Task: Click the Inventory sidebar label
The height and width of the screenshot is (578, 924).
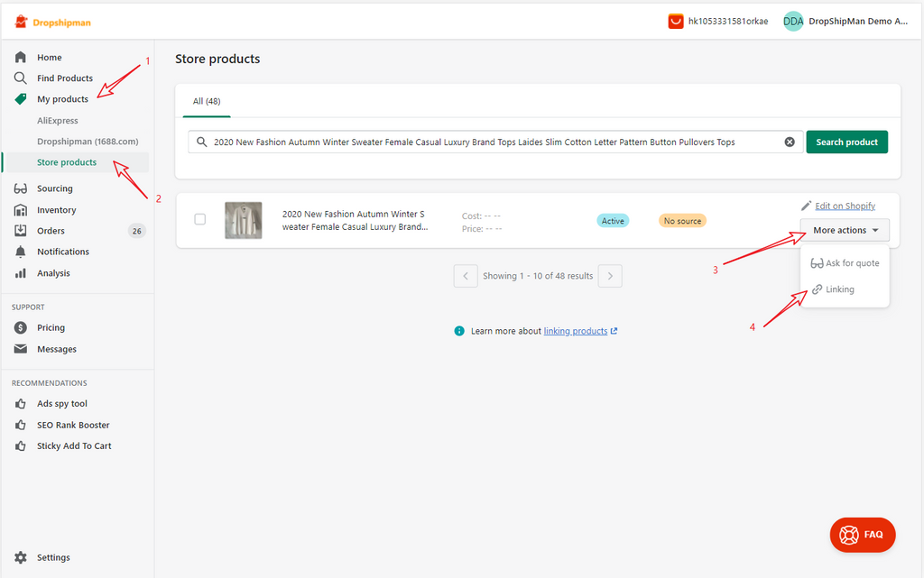Action: pyautogui.click(x=57, y=209)
